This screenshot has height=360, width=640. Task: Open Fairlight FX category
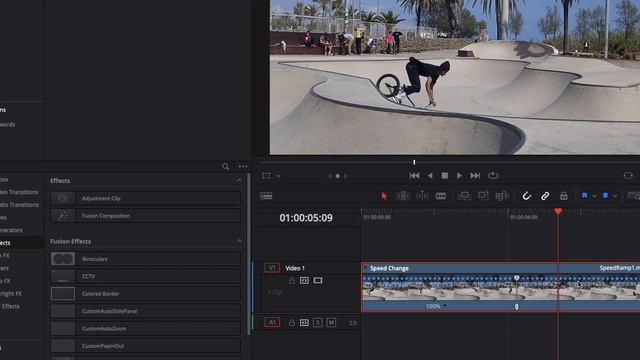tap(11, 293)
